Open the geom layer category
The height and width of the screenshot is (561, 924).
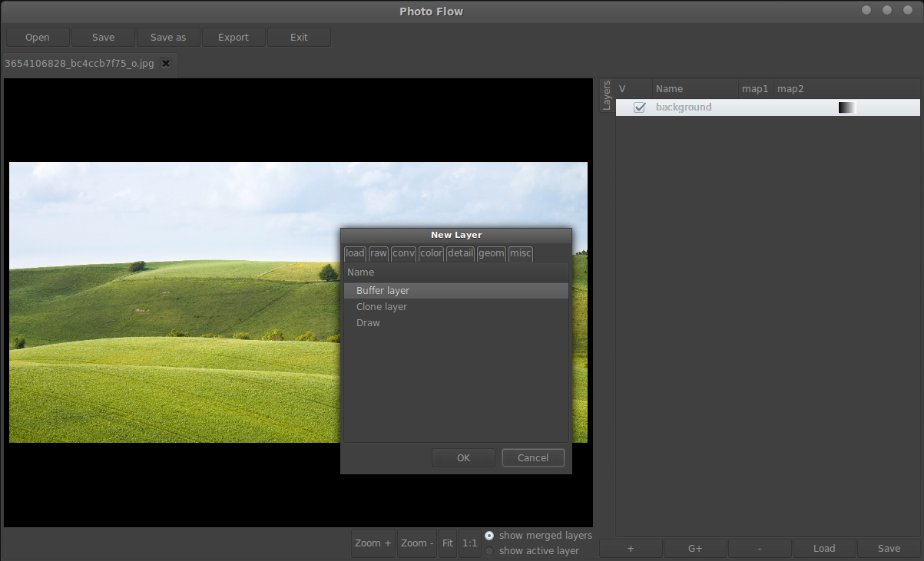tap(491, 253)
